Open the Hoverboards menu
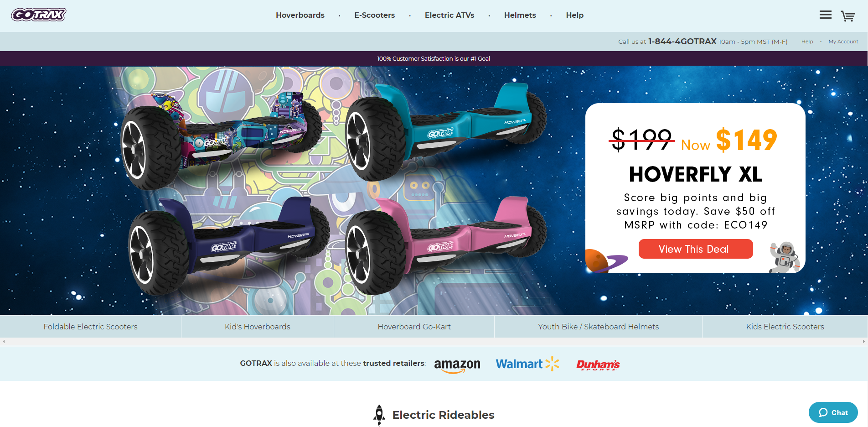This screenshot has width=868, height=427. pos(300,15)
